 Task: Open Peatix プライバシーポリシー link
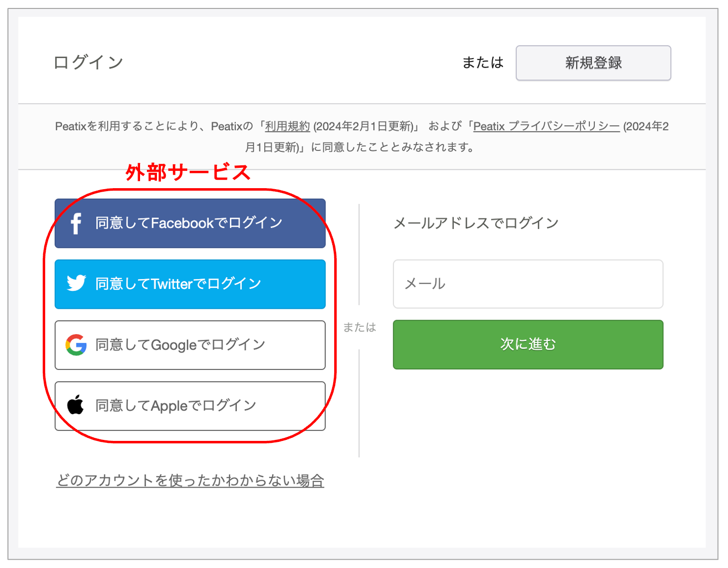pyautogui.click(x=546, y=126)
